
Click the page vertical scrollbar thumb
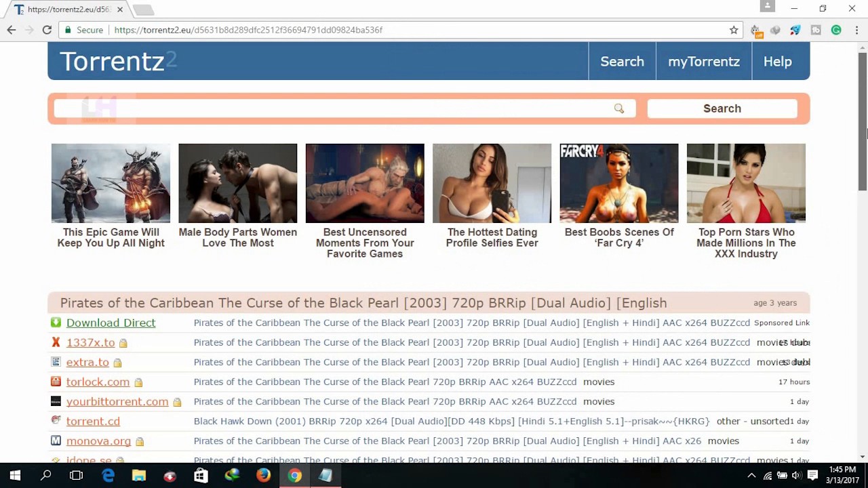863,121
